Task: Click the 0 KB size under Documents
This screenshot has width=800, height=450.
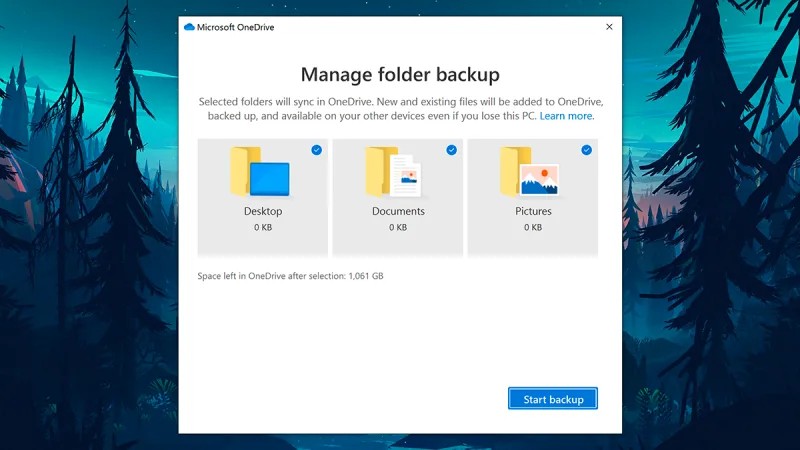Action: coord(398,228)
